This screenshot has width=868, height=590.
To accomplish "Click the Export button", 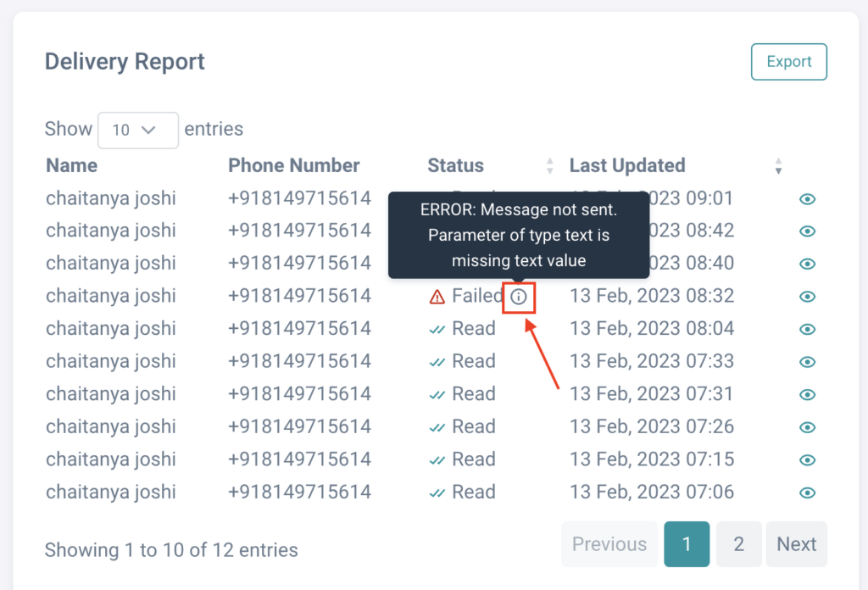I will tap(789, 61).
